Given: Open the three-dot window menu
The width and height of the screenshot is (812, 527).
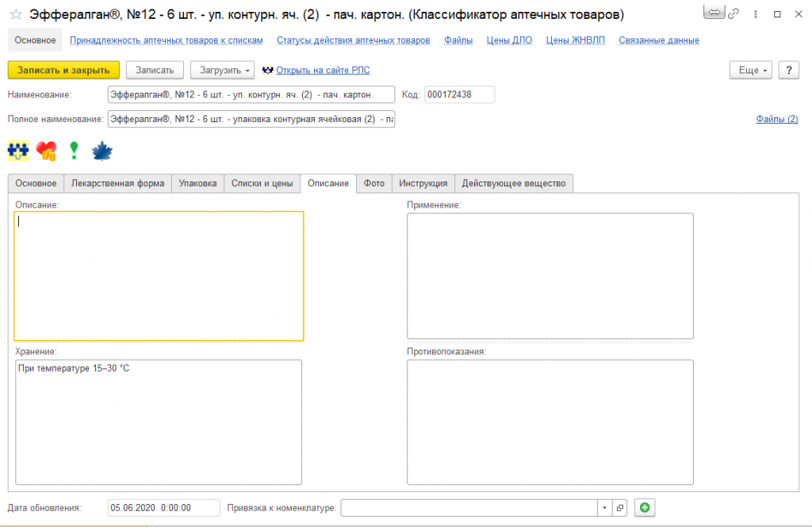Looking at the screenshot, I should [756, 14].
